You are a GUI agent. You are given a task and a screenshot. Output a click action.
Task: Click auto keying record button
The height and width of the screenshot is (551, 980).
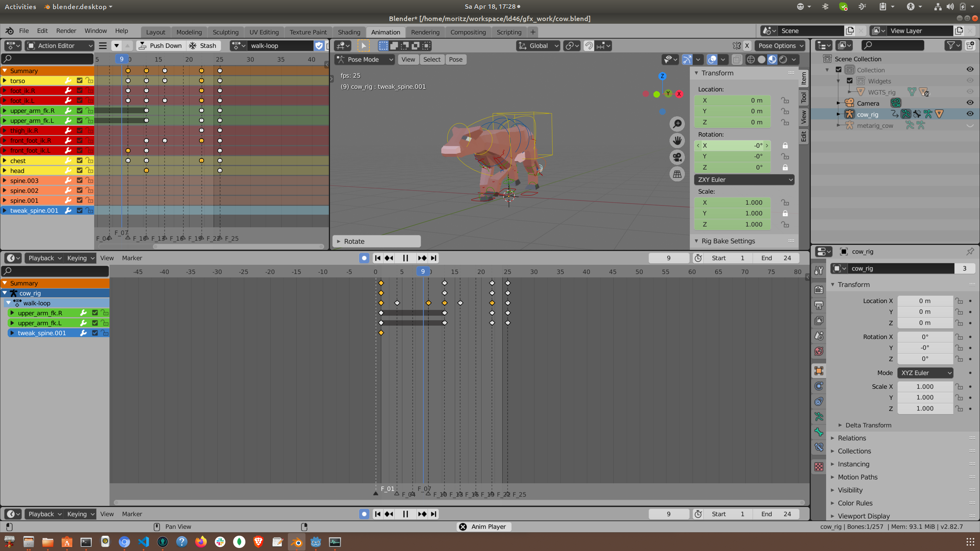click(x=364, y=258)
